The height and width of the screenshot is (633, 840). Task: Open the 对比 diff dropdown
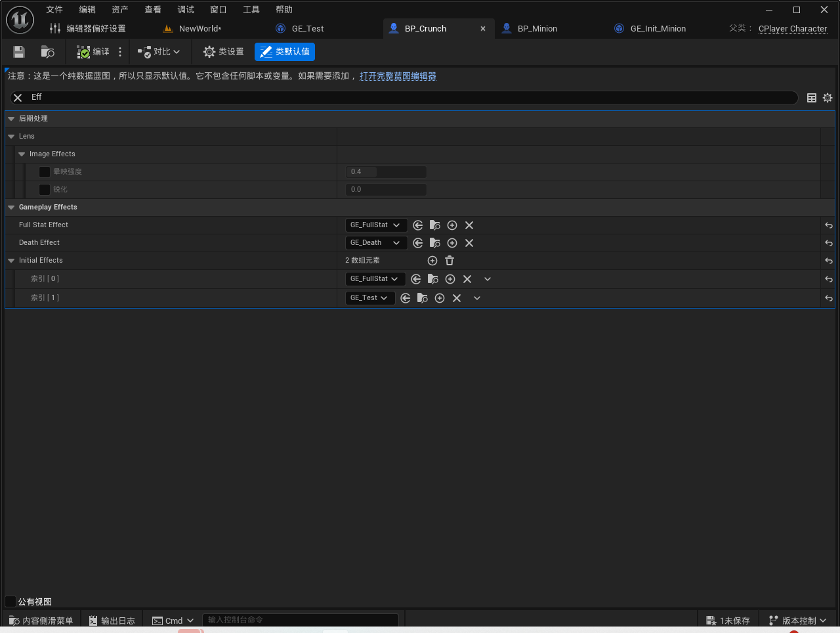click(159, 52)
